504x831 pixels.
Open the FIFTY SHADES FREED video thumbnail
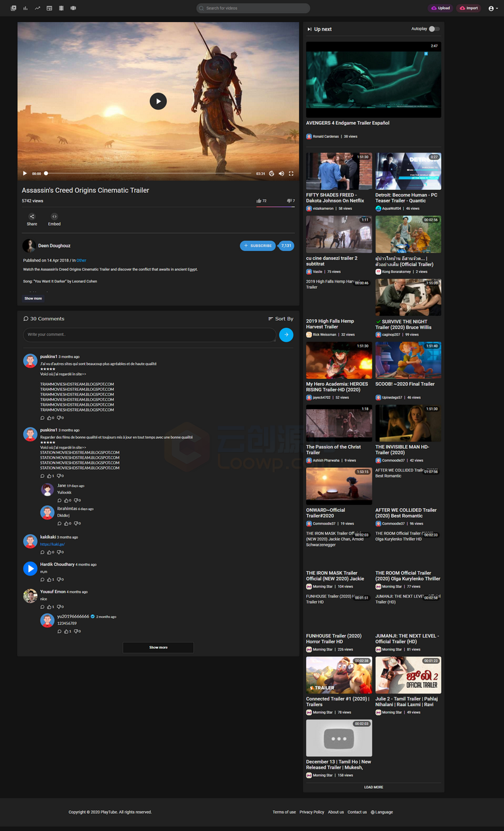click(x=339, y=171)
